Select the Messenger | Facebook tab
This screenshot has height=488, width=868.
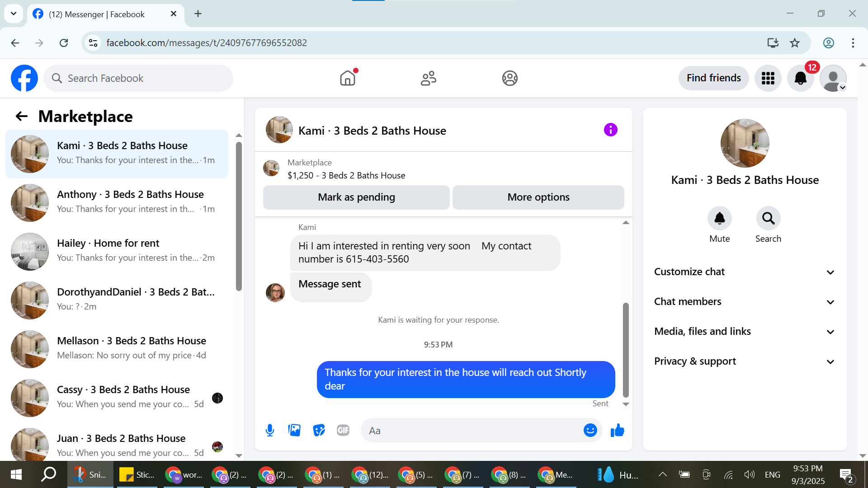(x=105, y=14)
